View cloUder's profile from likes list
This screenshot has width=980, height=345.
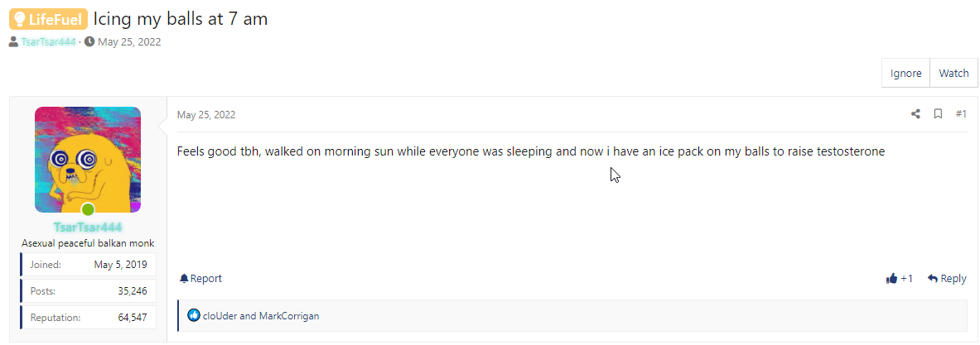coord(220,316)
